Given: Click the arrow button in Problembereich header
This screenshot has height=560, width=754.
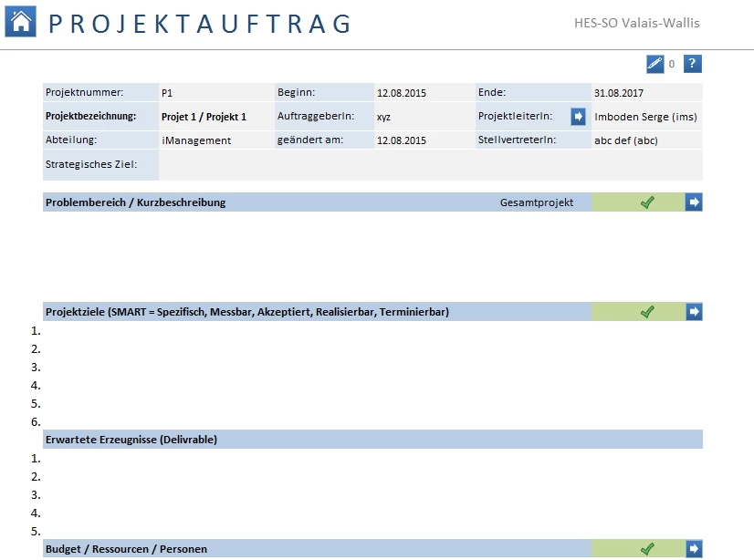Looking at the screenshot, I should click(x=694, y=202).
